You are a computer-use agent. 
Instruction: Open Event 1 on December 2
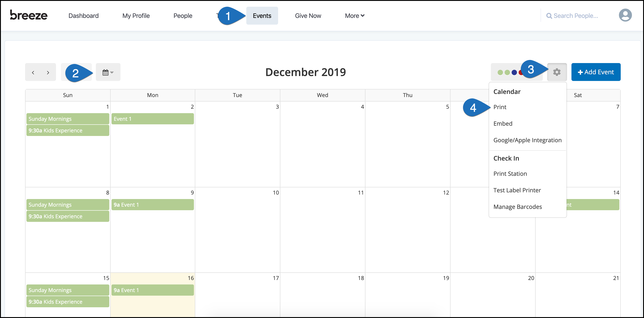(x=152, y=119)
